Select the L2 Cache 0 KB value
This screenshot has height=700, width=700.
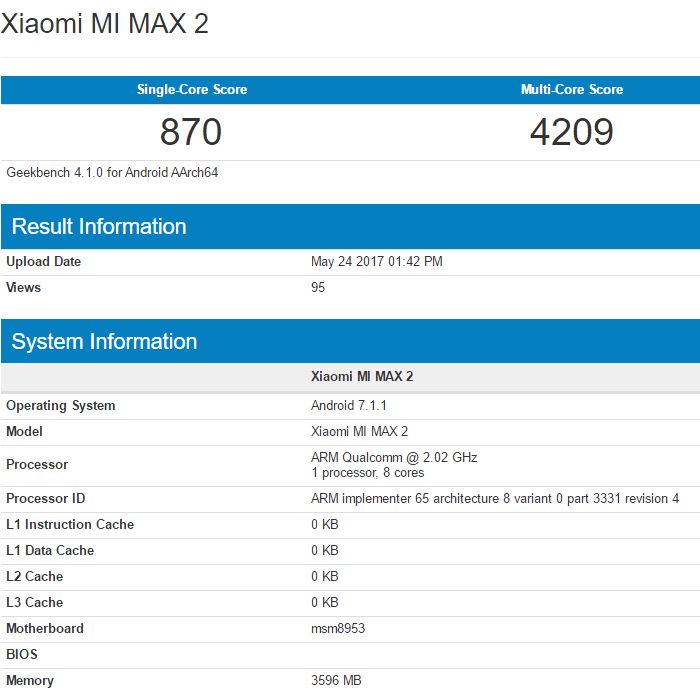tap(325, 577)
